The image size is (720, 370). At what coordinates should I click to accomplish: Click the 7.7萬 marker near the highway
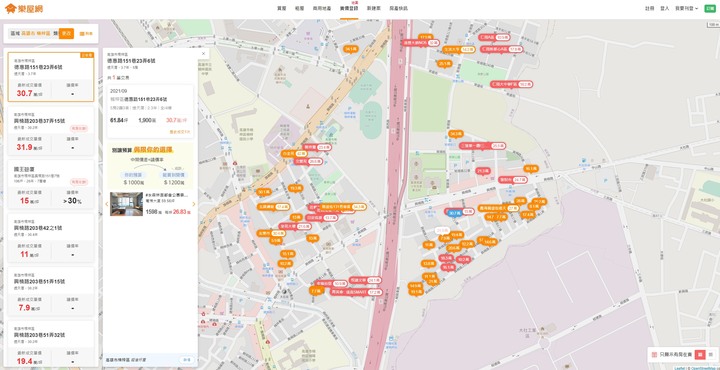pos(315,291)
